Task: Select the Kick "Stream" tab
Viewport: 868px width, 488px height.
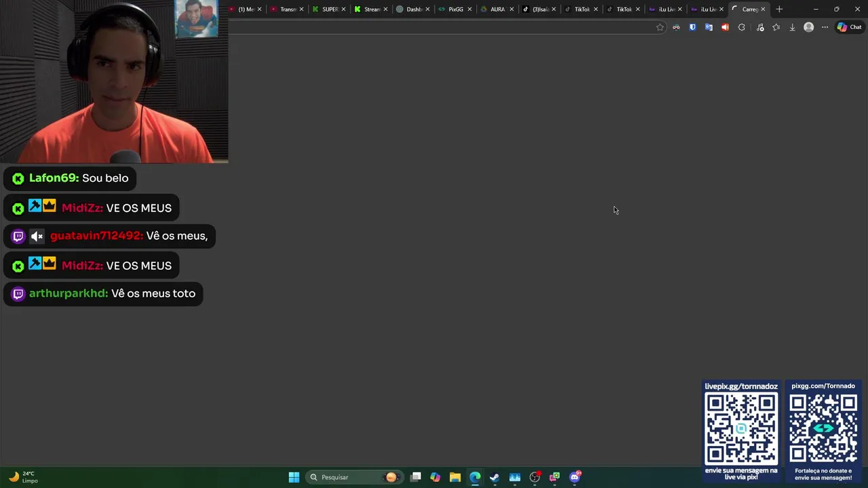Action: pos(370,9)
